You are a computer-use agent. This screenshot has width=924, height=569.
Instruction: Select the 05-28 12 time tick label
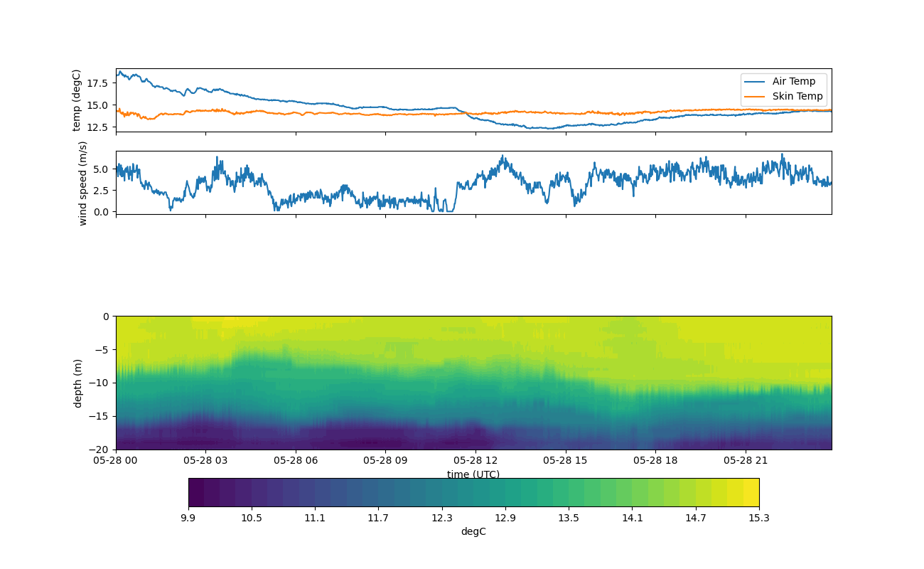pos(476,460)
